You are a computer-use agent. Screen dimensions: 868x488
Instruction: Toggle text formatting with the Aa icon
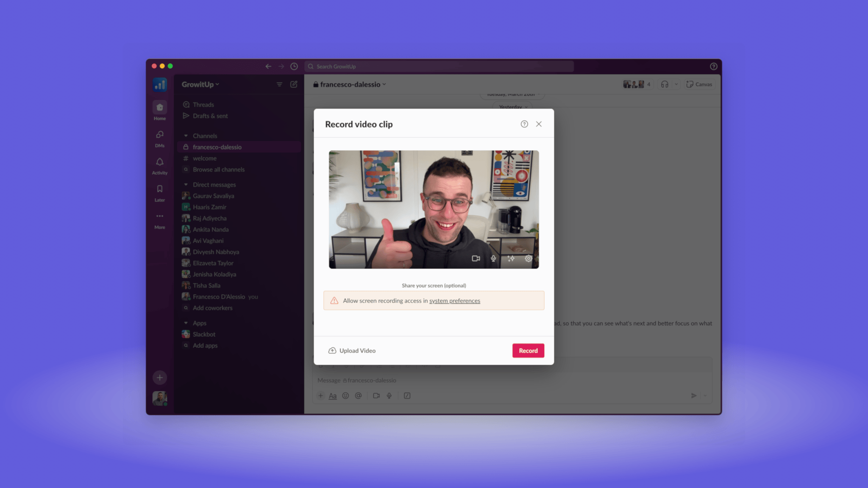pyautogui.click(x=333, y=396)
